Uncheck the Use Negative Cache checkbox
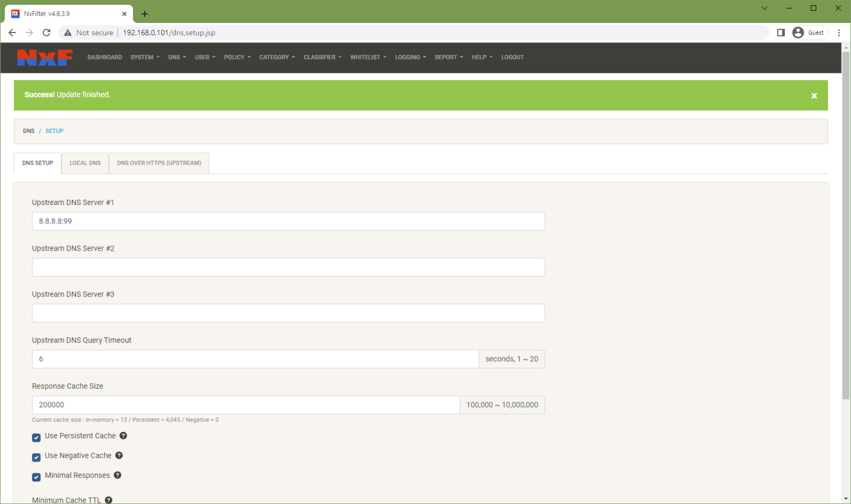 pos(36,457)
